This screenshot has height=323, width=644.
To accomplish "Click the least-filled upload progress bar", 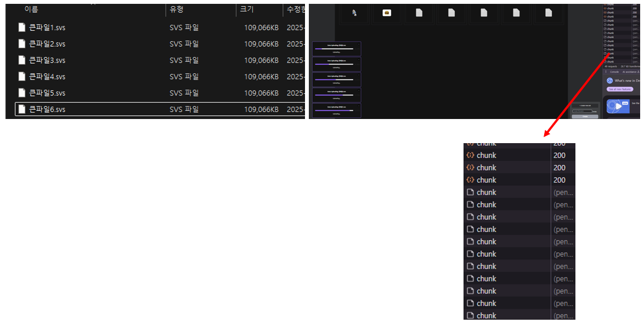I will pos(334,49).
